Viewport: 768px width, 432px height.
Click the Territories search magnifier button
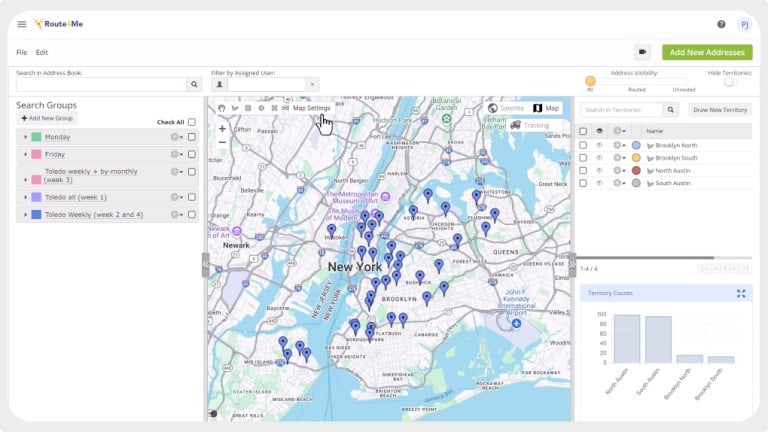tap(670, 110)
